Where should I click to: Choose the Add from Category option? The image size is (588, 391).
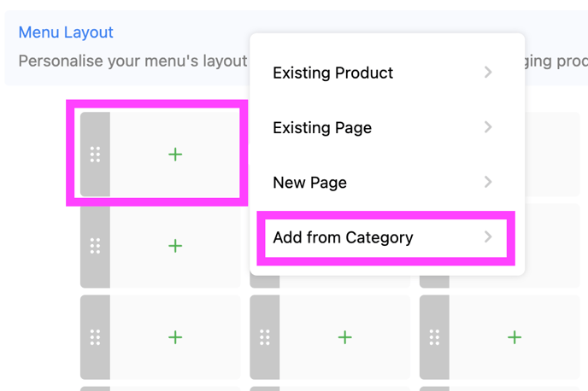tap(343, 237)
